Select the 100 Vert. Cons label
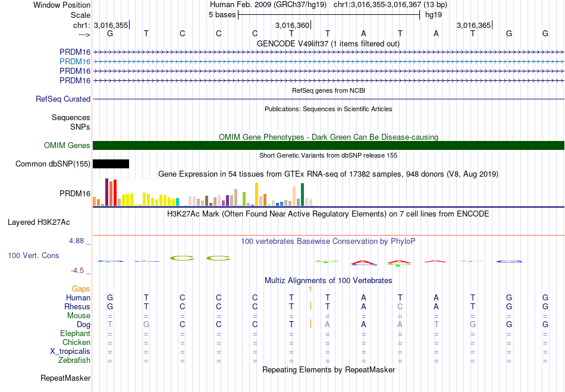The height and width of the screenshot is (392, 565). click(x=33, y=255)
